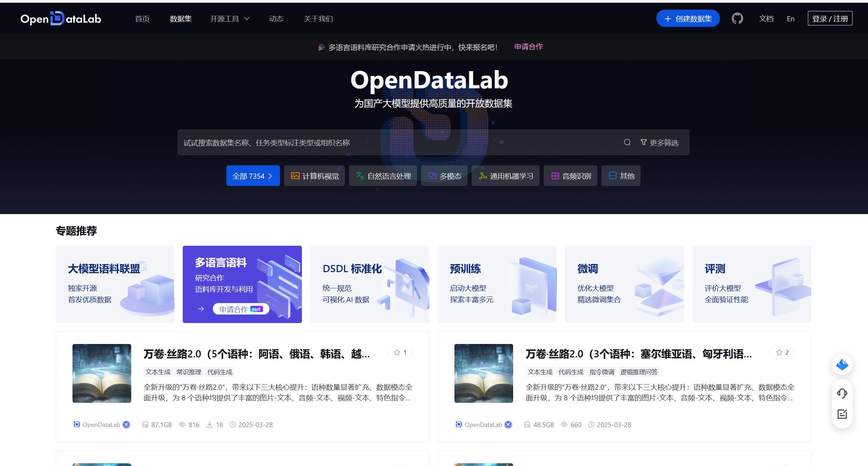Viewport: 868px width, 466px height.
Task: Click verified badge in 48.5GB dataset row
Action: tap(508, 425)
